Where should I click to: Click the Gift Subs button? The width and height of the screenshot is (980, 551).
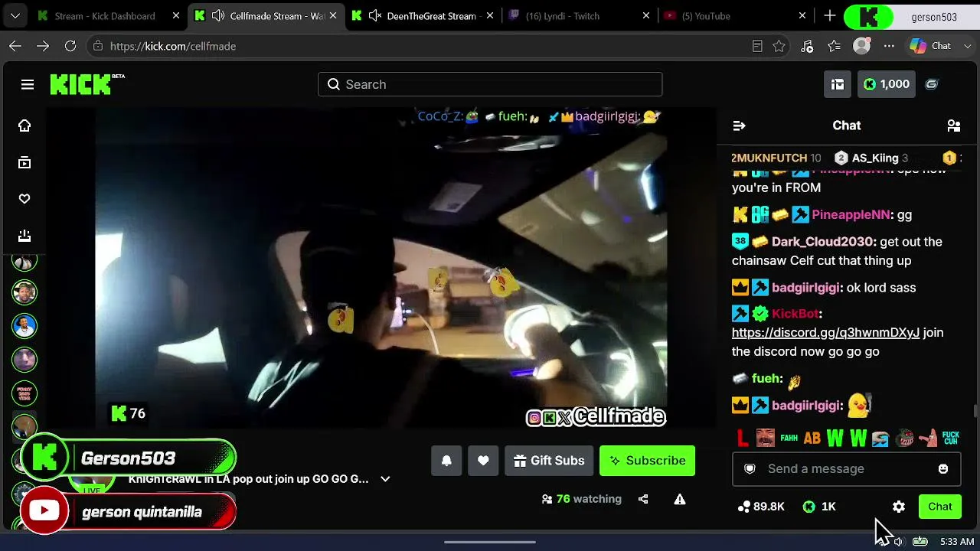549,461
